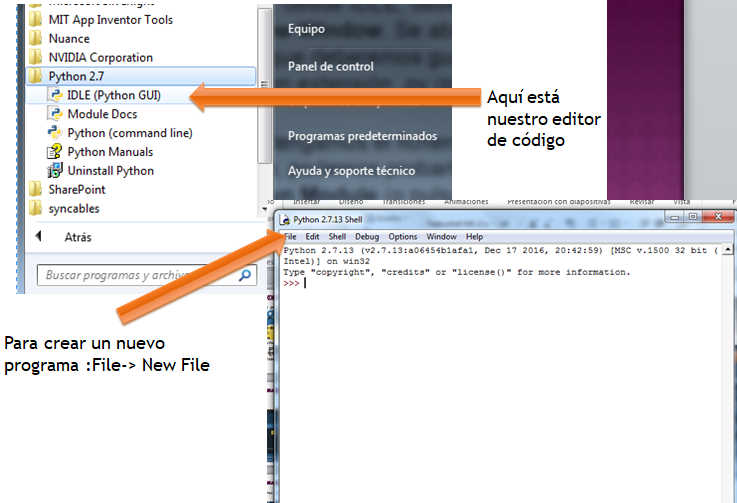Screen dimensions: 737x503
Task: Open Programas predeterminados
Action: click(x=362, y=136)
